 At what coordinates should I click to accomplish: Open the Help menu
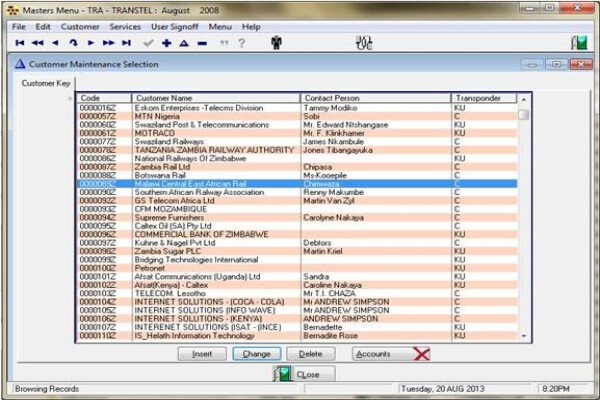pos(251,27)
